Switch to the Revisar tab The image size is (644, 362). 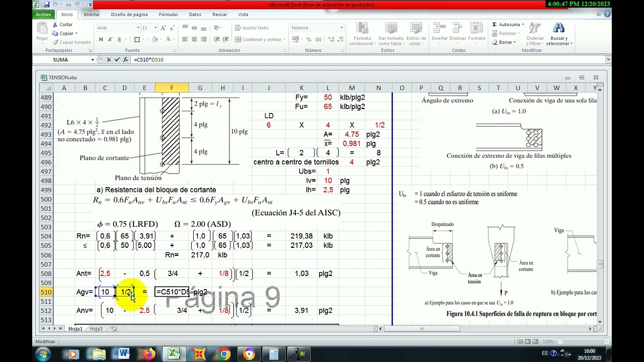220,15
